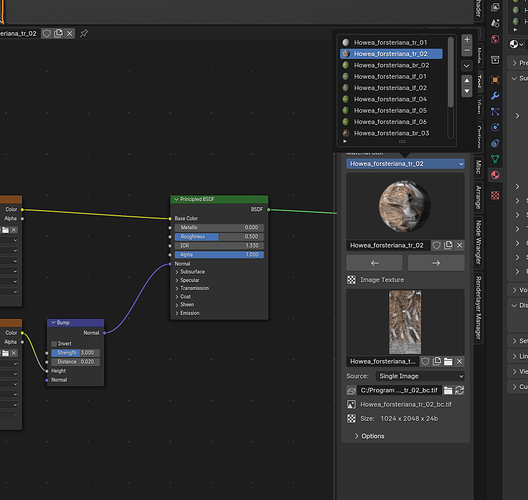Select Howea_forsteriana_tr_01 in material list
Viewport: 528px width, 500px height.
tap(391, 42)
